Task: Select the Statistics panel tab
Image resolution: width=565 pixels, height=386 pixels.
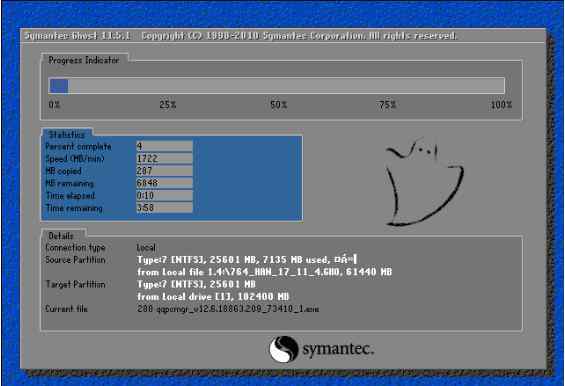Action: 67,134
